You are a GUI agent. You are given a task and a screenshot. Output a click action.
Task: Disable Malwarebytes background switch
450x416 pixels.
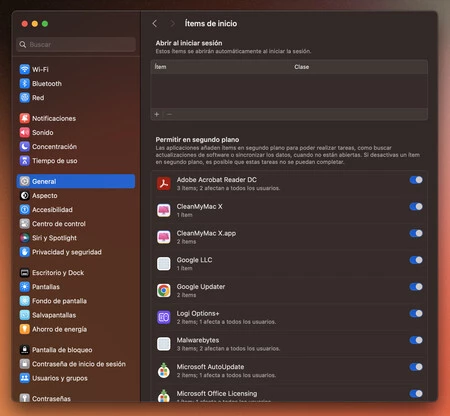click(416, 340)
